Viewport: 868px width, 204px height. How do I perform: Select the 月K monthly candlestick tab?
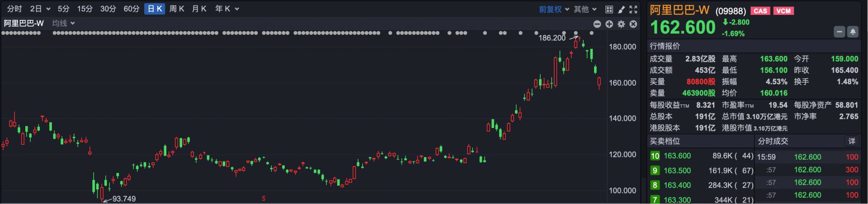point(199,9)
